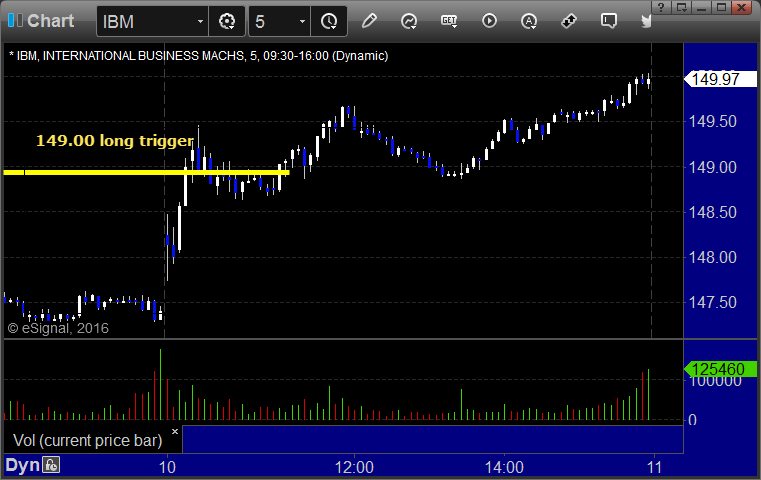The width and height of the screenshot is (761, 480).
Task: Click the 149.97 current price marker
Action: coord(720,79)
